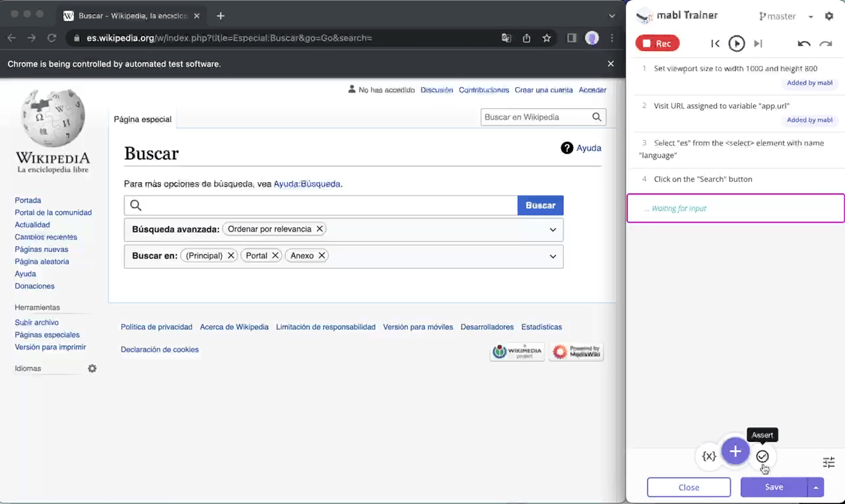Open Crear una cuenta link
Screen dimensions: 845x504
tap(544, 90)
